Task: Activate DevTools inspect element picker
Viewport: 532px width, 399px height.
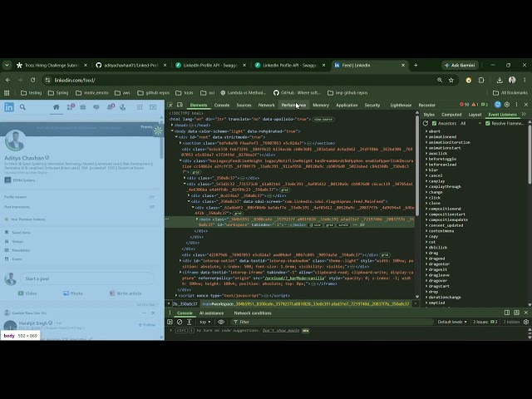Action: tap(170, 105)
